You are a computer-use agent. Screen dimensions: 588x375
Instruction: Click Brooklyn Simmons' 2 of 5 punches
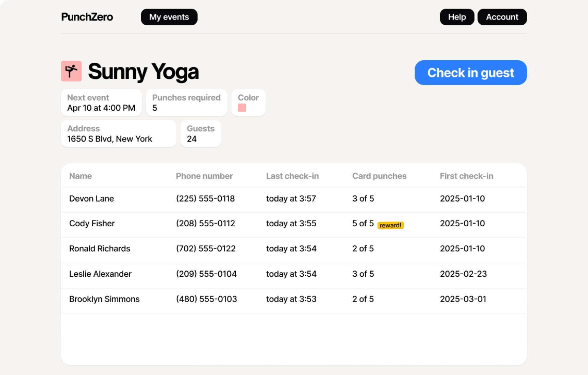[x=363, y=299]
